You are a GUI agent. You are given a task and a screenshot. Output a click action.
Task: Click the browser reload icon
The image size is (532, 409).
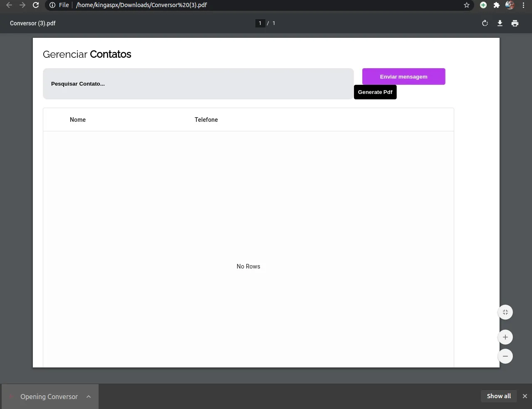(36, 5)
